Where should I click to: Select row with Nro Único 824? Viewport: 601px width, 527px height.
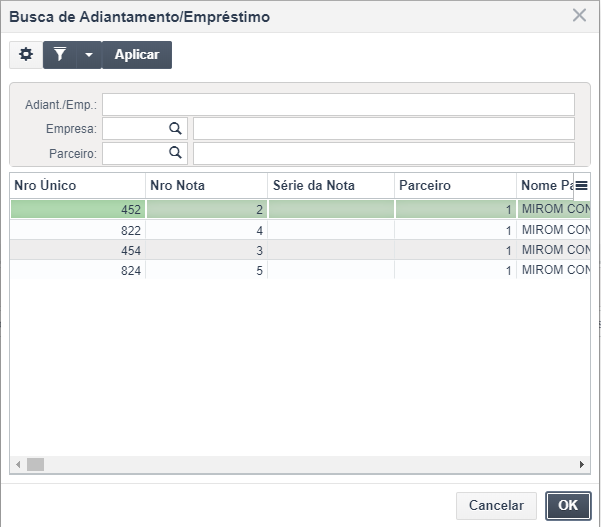[x=300, y=270]
